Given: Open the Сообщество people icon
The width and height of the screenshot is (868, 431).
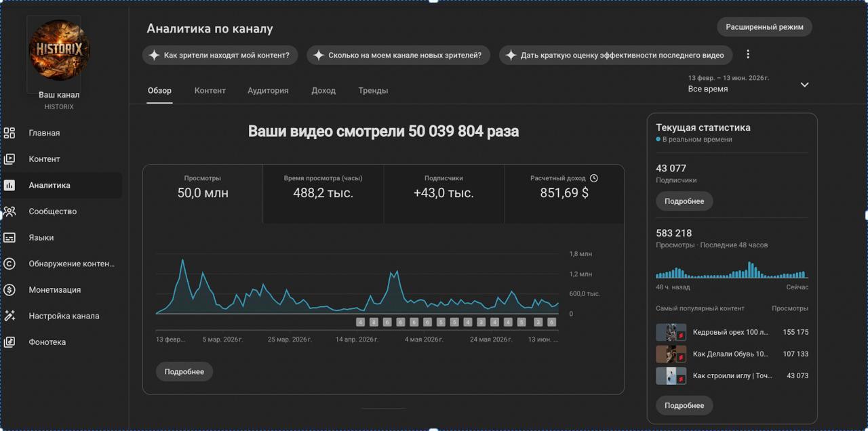Looking at the screenshot, I should tap(9, 211).
